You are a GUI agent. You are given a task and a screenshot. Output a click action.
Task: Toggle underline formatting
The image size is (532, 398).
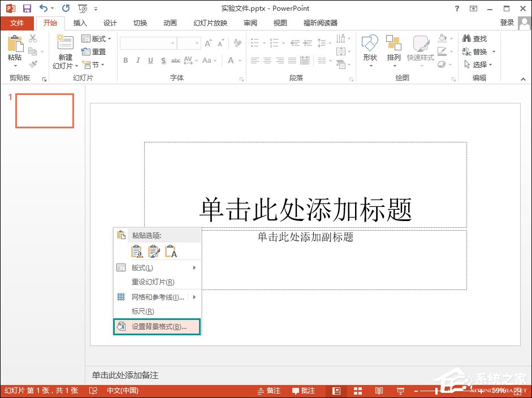coord(150,60)
